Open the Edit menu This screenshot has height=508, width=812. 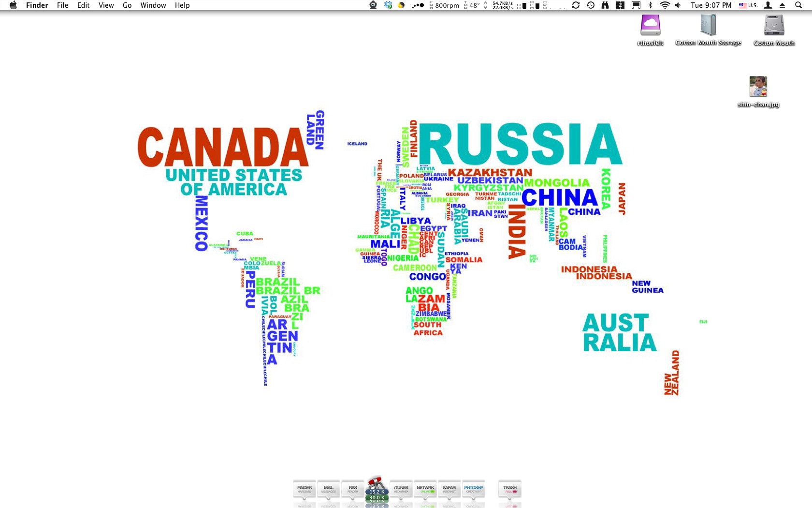[83, 5]
